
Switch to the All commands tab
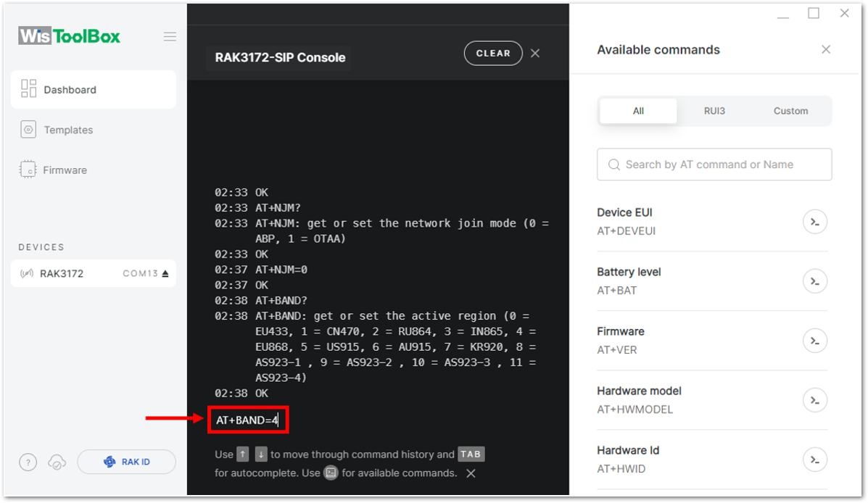pos(638,111)
